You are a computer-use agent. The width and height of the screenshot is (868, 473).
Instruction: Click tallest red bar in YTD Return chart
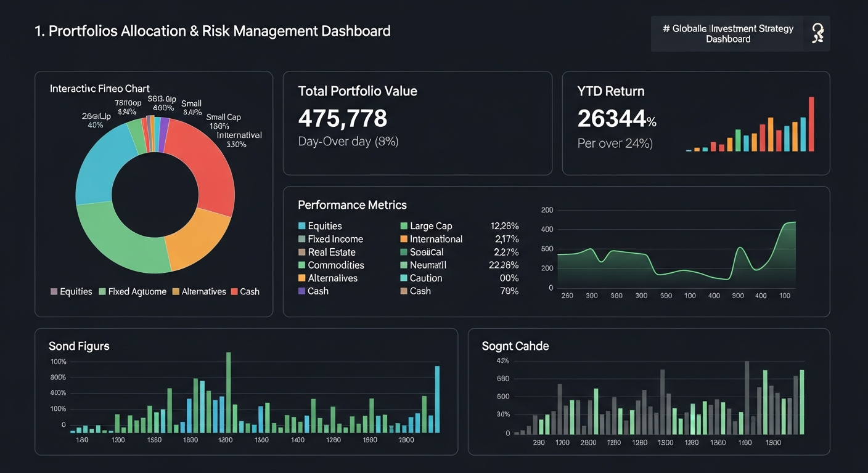tap(811, 124)
